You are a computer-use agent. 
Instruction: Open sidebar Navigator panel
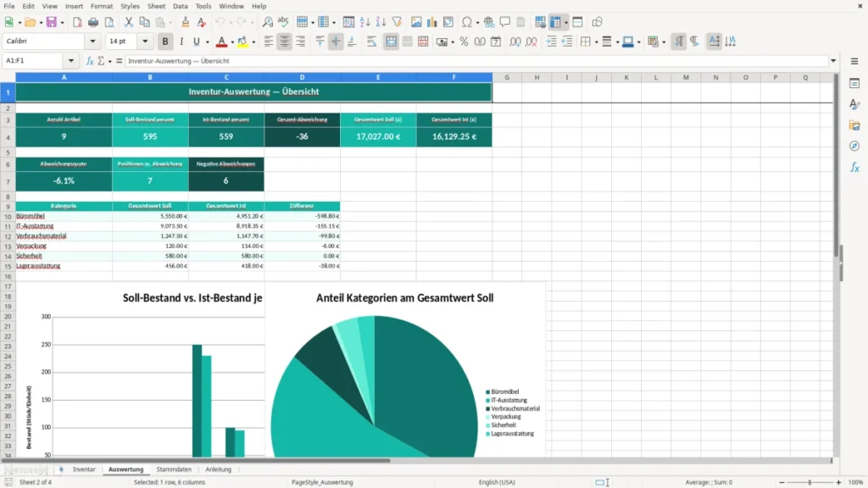click(854, 146)
